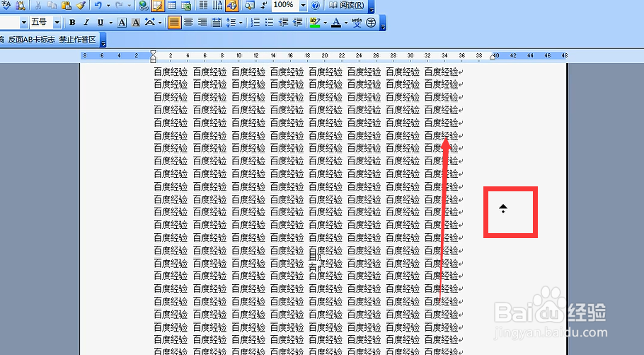The width and height of the screenshot is (644, 355).
Task: Align the paragraph to the right
Action: (x=202, y=22)
